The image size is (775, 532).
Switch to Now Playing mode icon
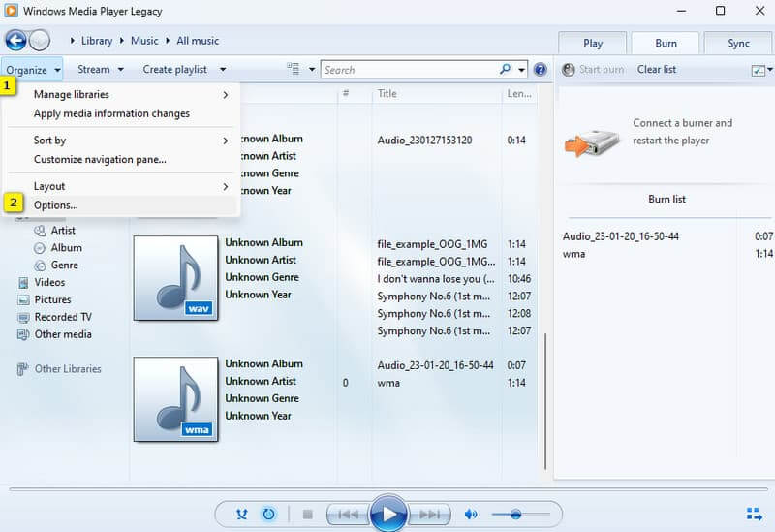click(755, 515)
